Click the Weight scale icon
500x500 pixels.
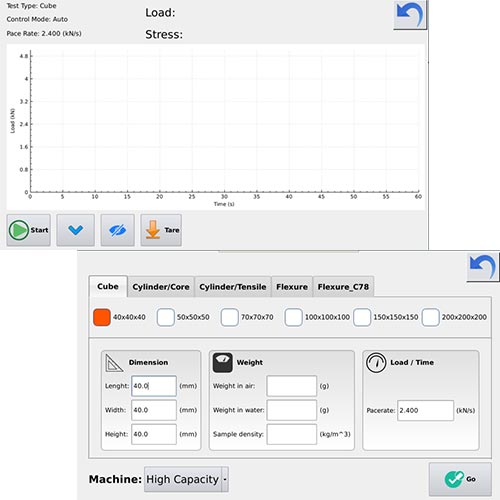223,363
